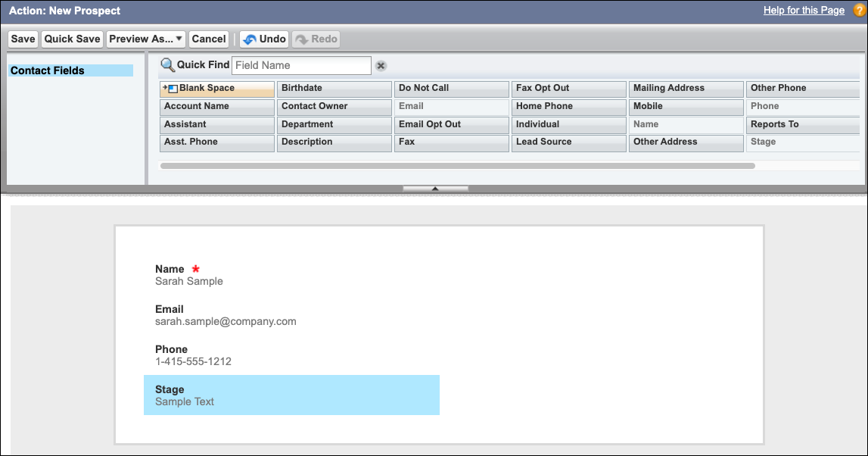Select the Birthdate field in the palette
Screen dimensions: 868x456
[334, 88]
